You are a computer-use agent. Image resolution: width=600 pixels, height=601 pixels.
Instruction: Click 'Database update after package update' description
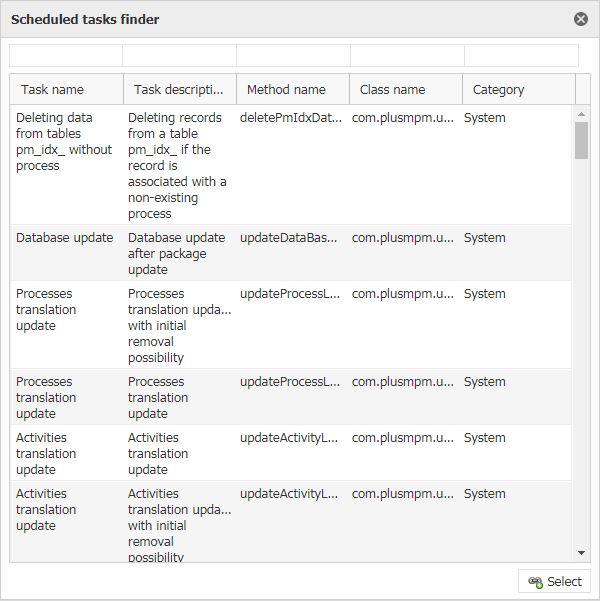coord(177,253)
